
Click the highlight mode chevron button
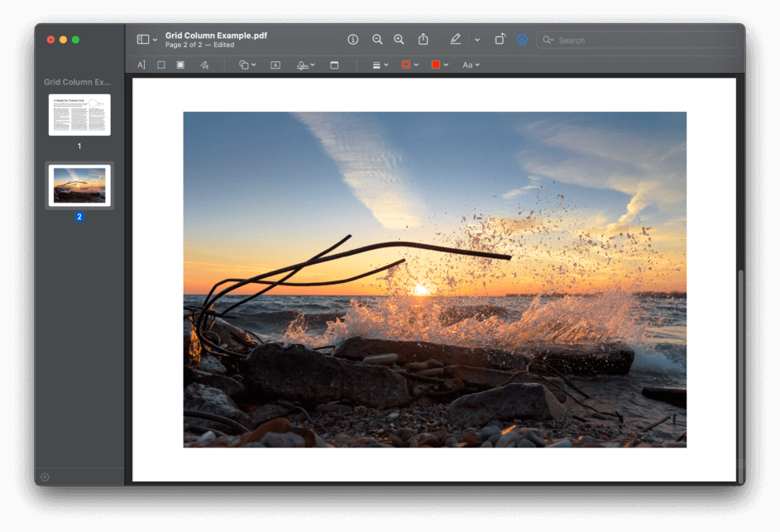476,39
